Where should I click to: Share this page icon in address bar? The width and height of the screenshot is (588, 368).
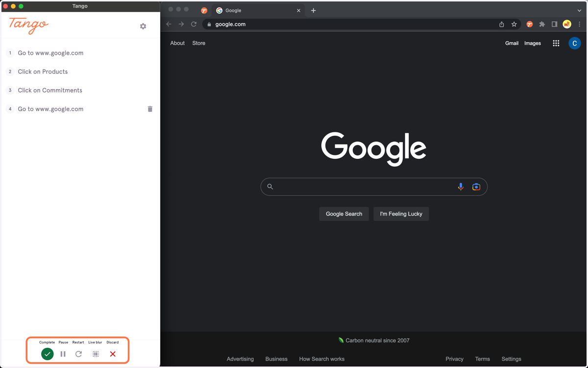502,24
